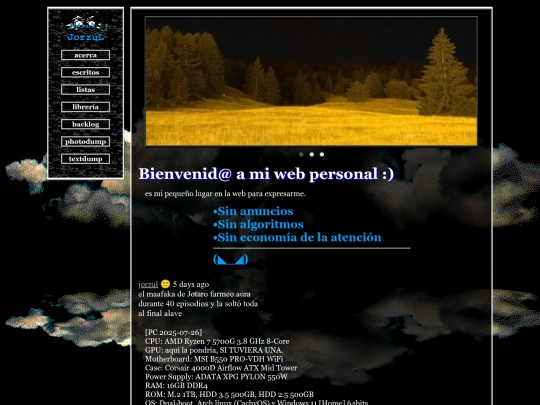Image resolution: width=540 pixels, height=405 pixels.
Task: Select the first slideshow dot
Action: tap(301, 154)
